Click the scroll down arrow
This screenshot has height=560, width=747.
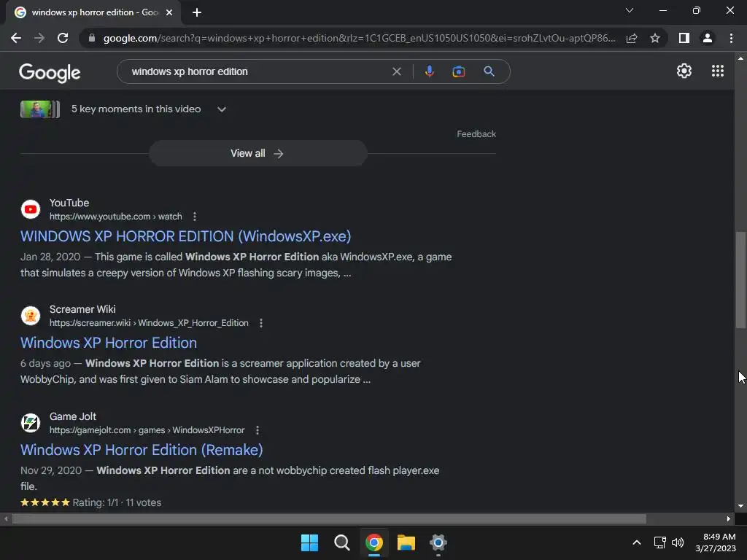(x=740, y=506)
